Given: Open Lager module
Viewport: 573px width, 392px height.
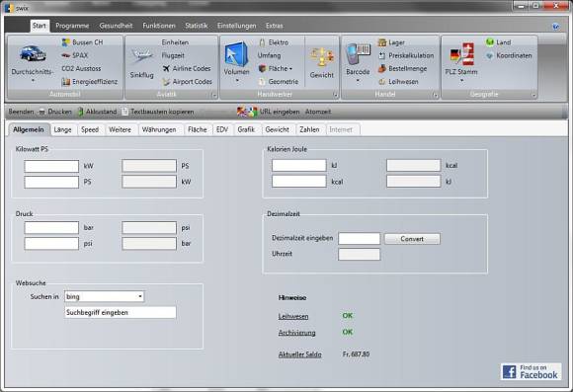Looking at the screenshot, I should [391, 42].
